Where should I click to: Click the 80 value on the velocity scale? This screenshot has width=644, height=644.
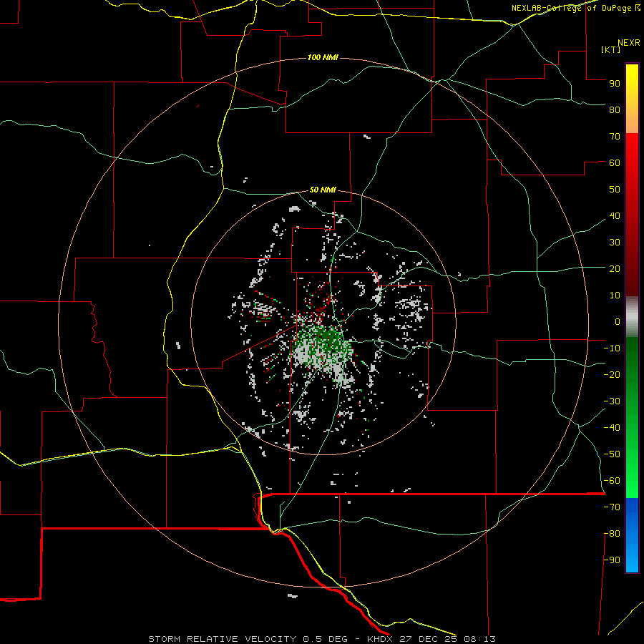(x=615, y=109)
